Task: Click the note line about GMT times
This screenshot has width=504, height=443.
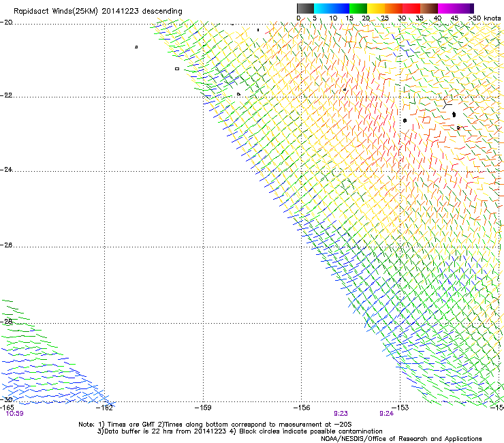Action: 215,425
